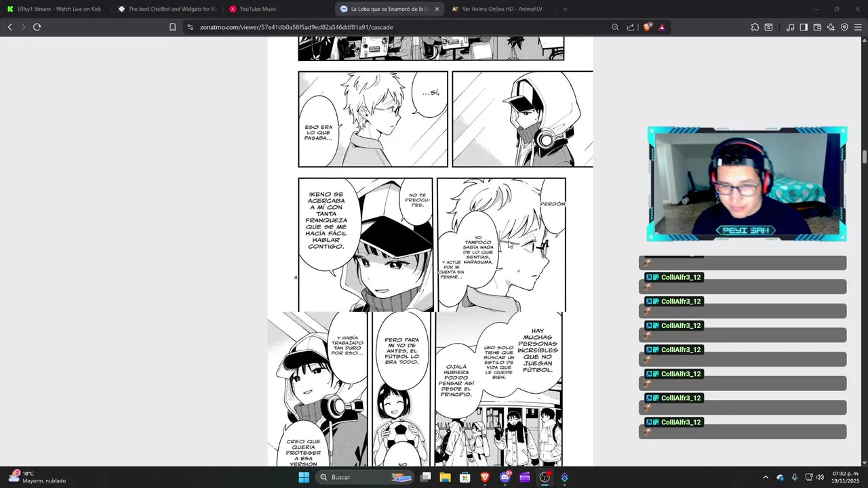
Task: Open OneDrive tray icon
Action: click(x=780, y=477)
